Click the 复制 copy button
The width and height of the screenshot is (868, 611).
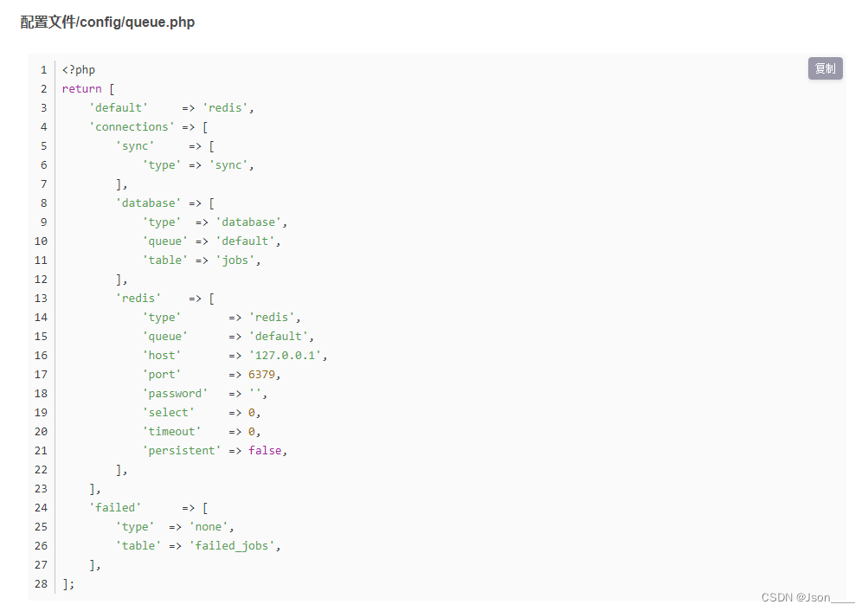tap(823, 68)
